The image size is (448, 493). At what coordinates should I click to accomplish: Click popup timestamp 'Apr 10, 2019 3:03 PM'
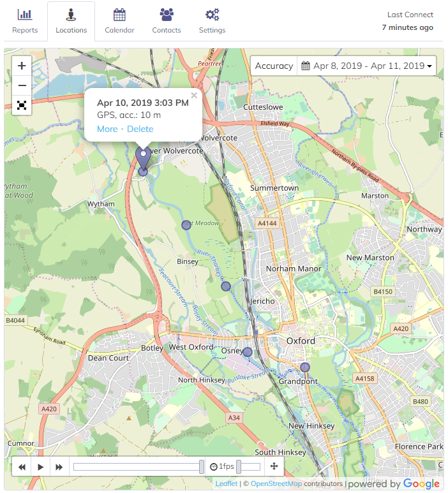pos(143,103)
